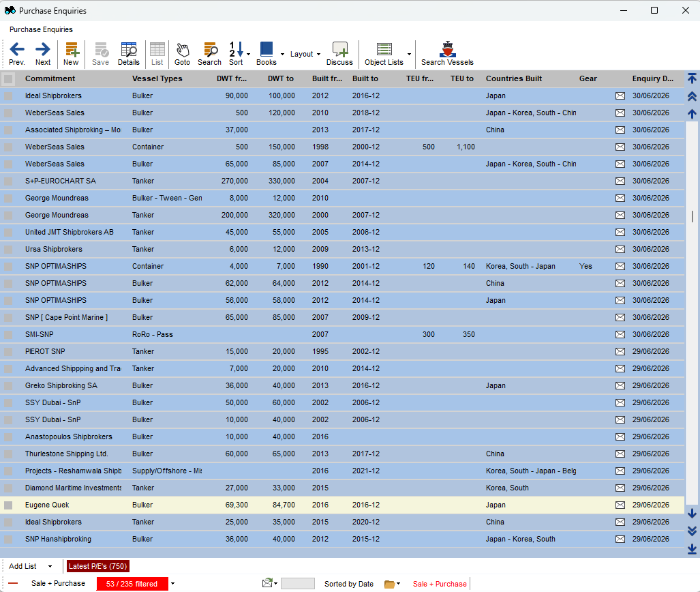This screenshot has height=592, width=700.
Task: Click the vertical scrollbar thumb
Action: pos(693,217)
